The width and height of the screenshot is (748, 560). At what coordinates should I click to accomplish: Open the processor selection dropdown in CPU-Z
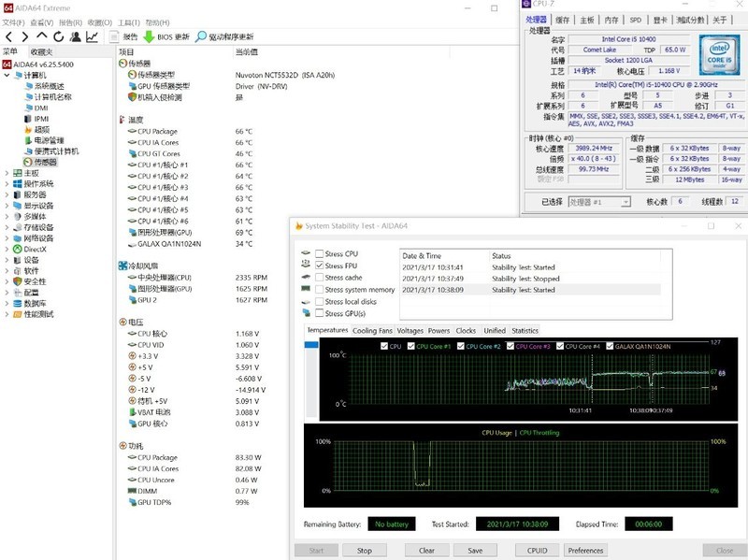click(599, 201)
